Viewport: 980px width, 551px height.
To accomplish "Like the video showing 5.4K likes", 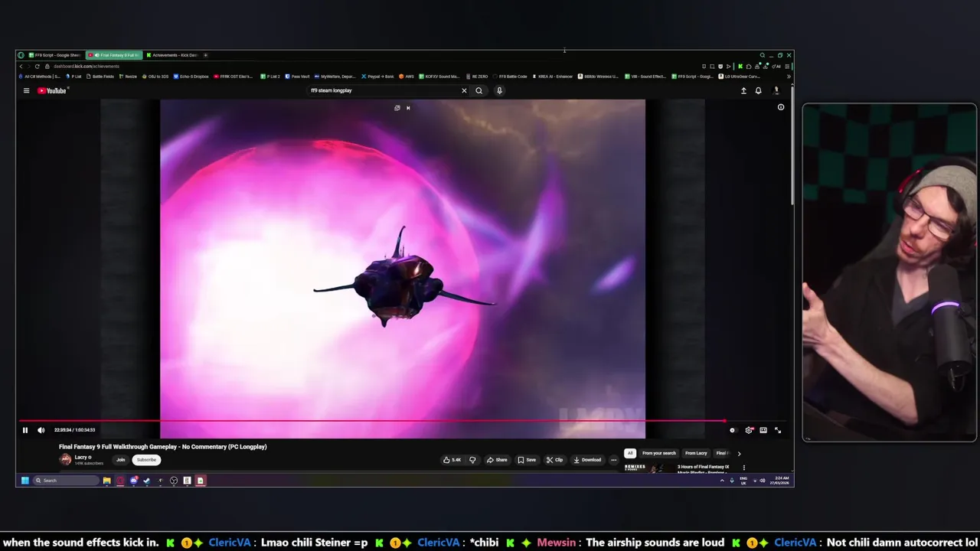I will (x=452, y=460).
